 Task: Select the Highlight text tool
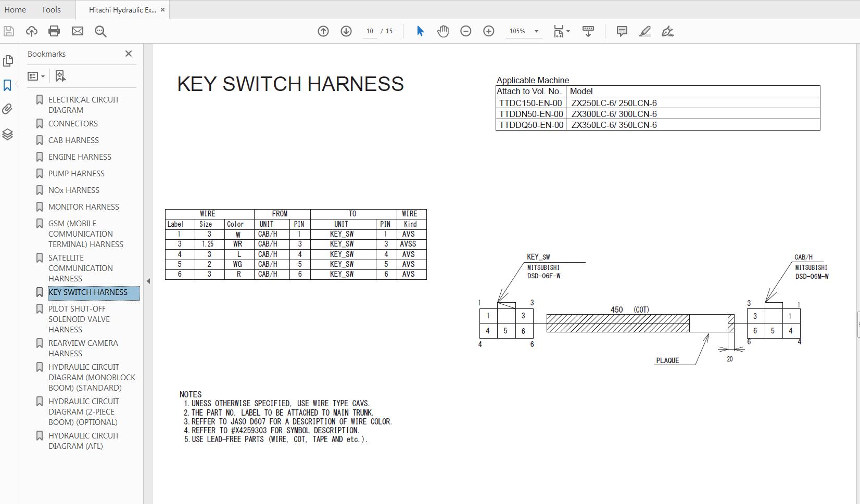pos(644,31)
